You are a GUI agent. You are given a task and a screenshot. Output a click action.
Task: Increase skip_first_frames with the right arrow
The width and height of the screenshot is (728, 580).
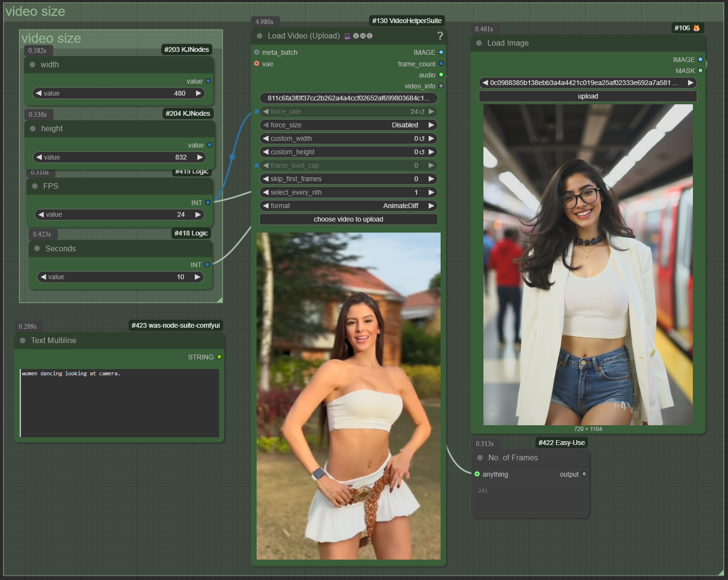pos(432,179)
